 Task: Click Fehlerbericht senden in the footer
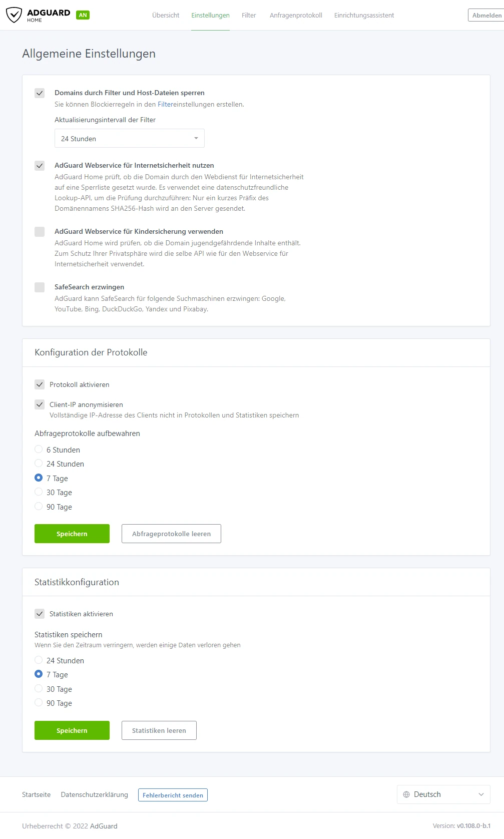pos(173,795)
